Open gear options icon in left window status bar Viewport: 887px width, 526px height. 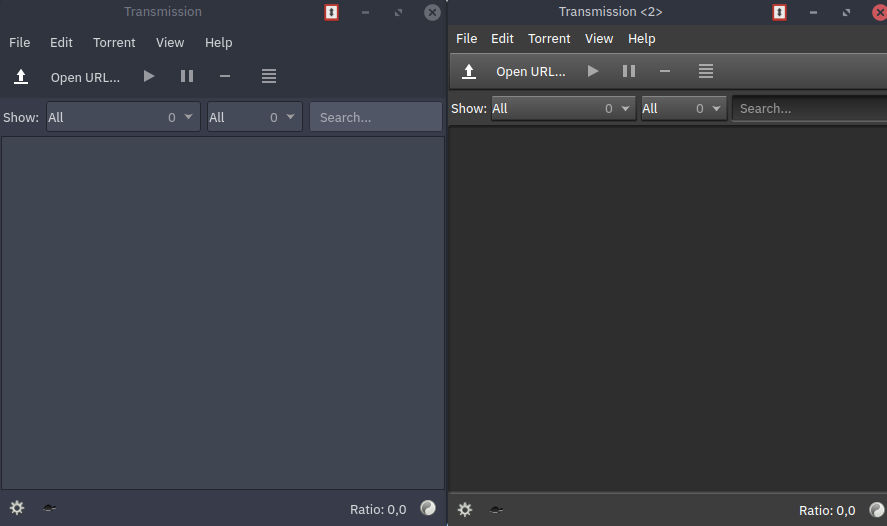pyautogui.click(x=17, y=508)
